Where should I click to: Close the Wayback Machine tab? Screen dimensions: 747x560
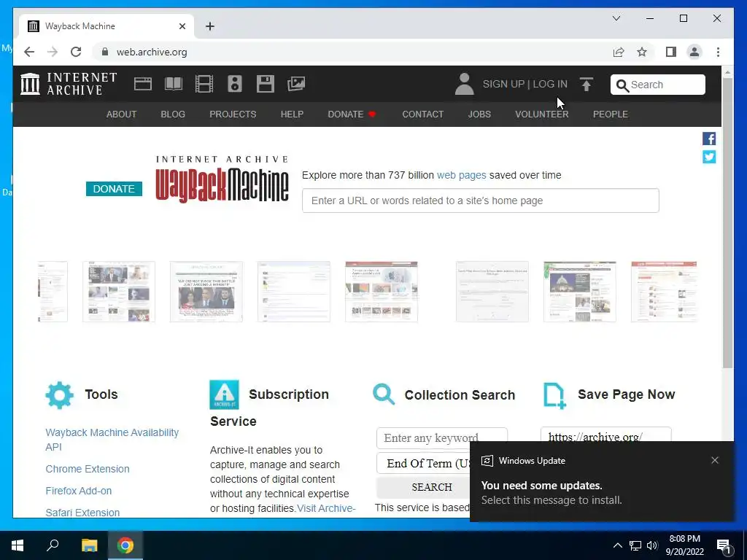coord(182,26)
